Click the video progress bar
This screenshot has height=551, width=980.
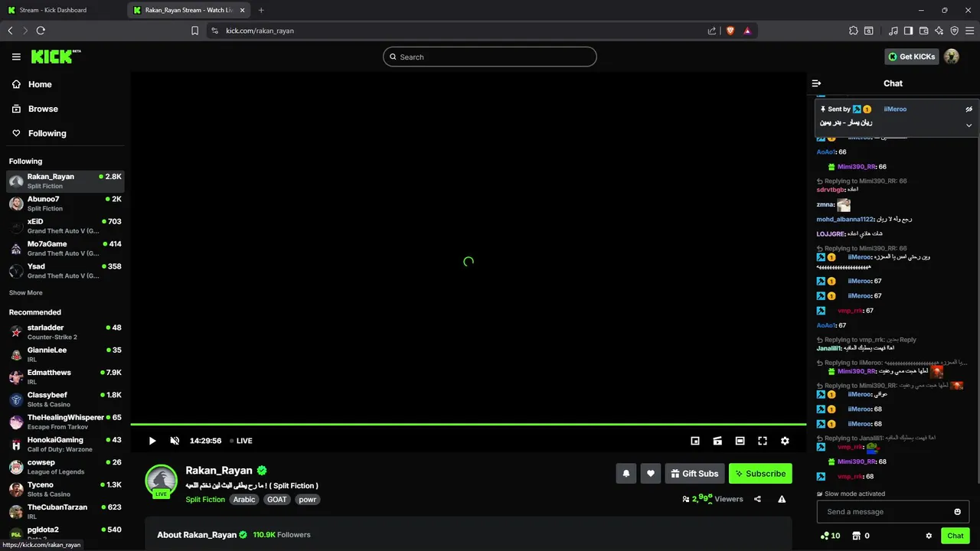point(469,424)
